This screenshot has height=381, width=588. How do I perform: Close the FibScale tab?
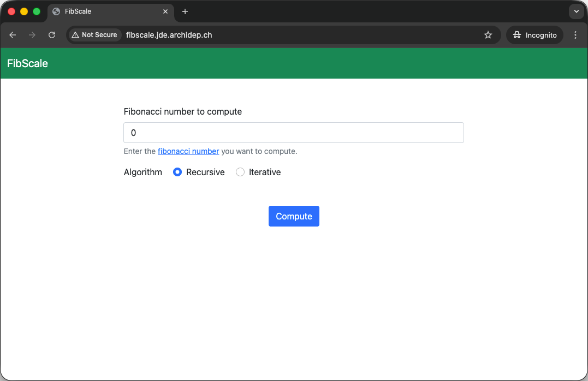(x=165, y=11)
